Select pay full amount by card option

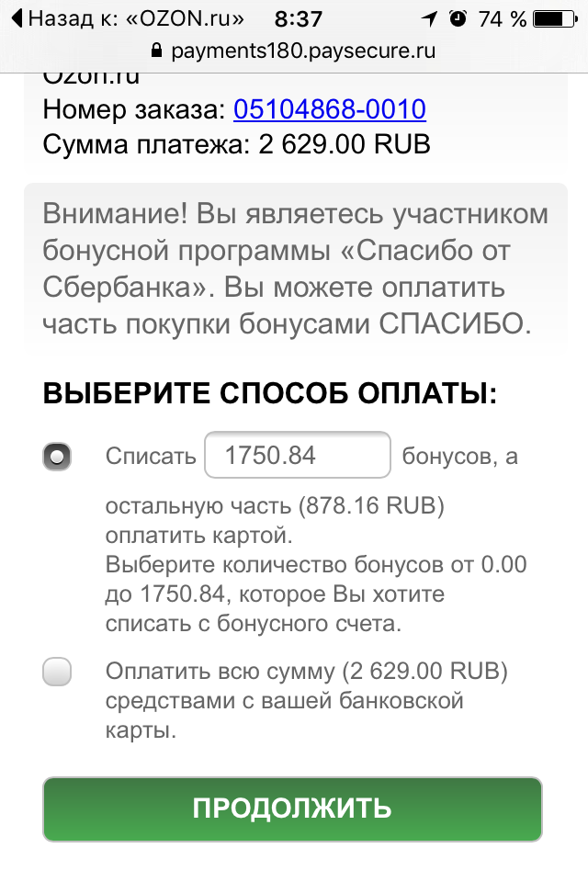coord(57,673)
